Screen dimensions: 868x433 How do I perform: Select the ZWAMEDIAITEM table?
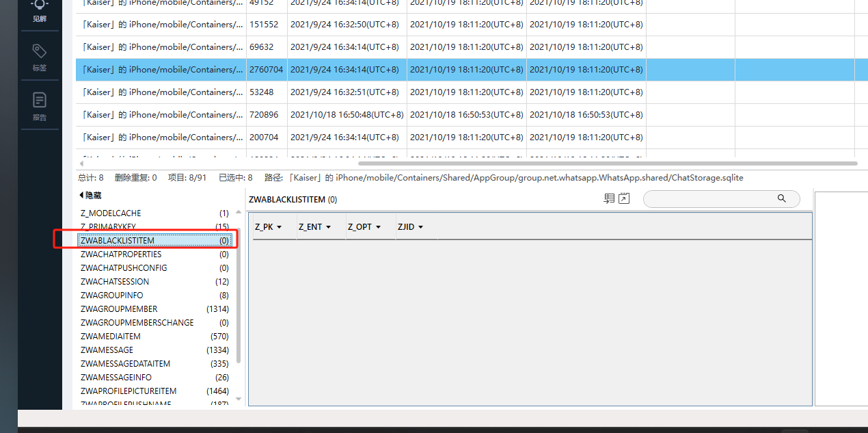tap(110, 337)
